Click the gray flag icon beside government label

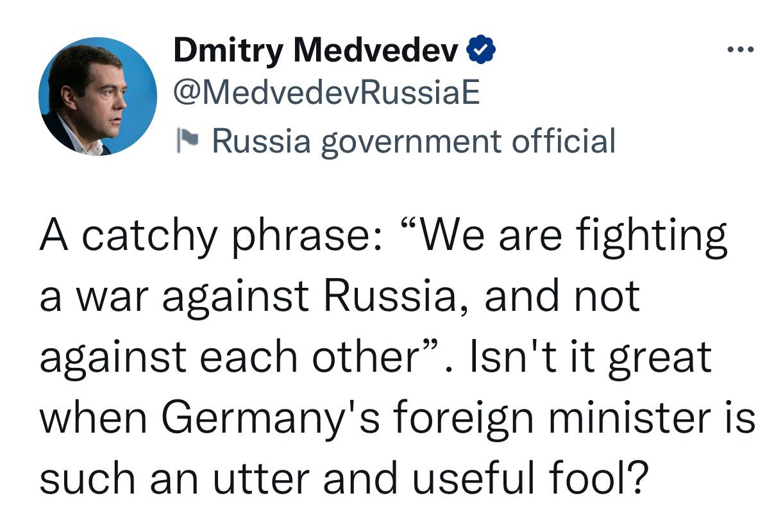189,140
